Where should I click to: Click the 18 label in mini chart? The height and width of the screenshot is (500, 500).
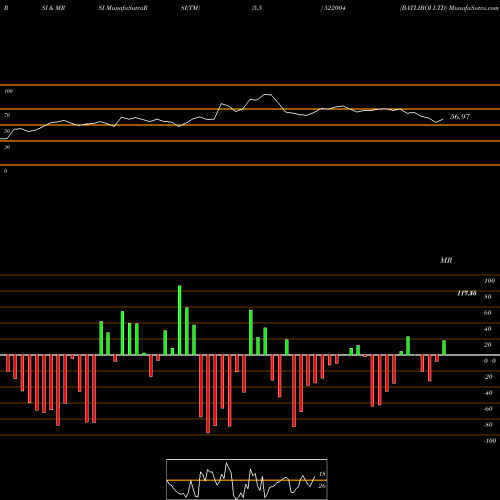point(322,474)
